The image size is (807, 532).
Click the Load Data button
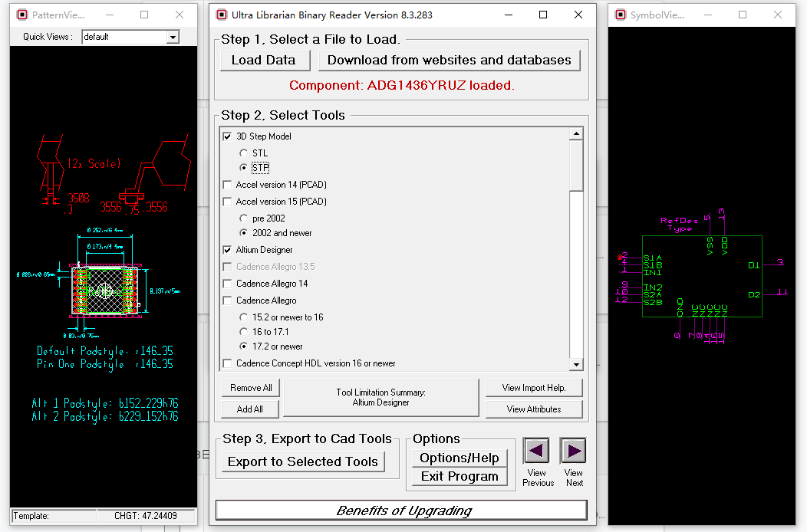coord(265,61)
